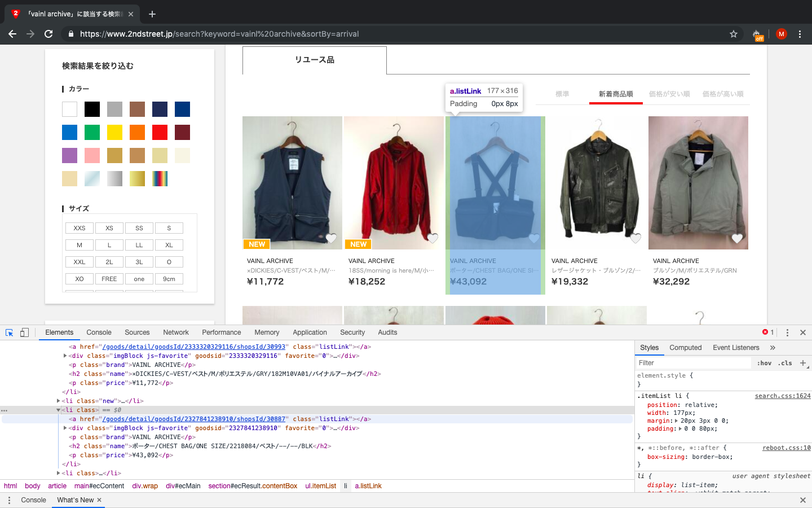Image resolution: width=812 pixels, height=508 pixels.
Task: Toggle the :hov element state button
Action: 764,363
